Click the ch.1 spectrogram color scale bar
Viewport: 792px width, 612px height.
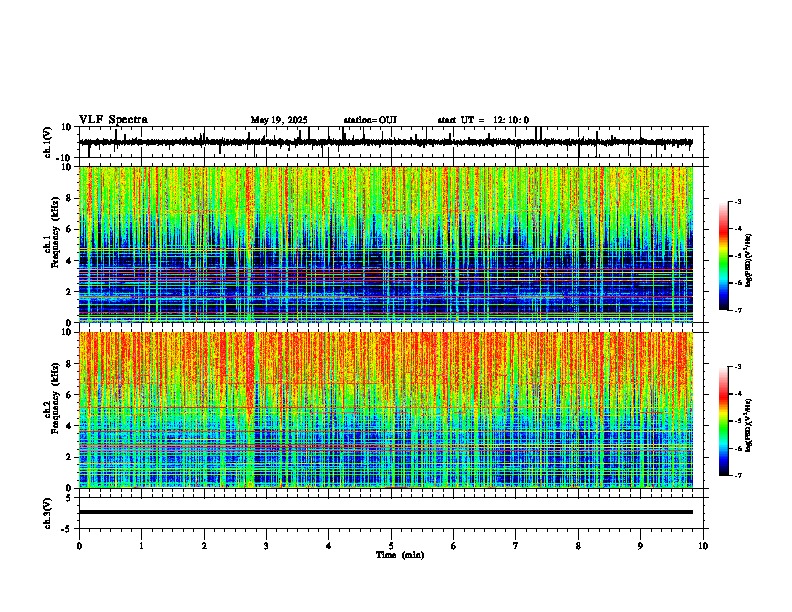(724, 256)
